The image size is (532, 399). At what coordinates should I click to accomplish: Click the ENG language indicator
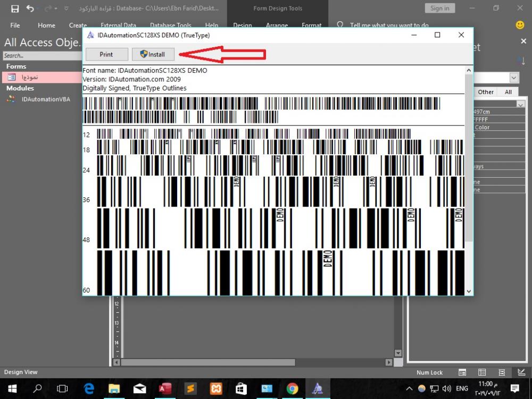[x=462, y=388]
